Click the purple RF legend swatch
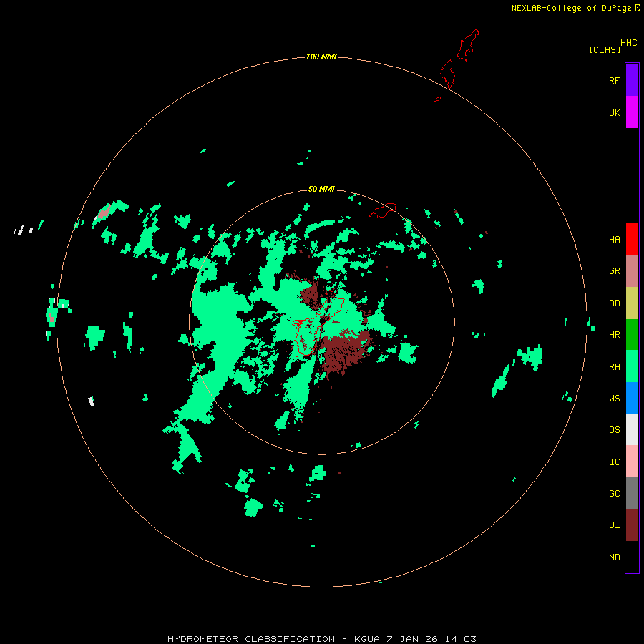The image size is (644, 644). (x=632, y=79)
